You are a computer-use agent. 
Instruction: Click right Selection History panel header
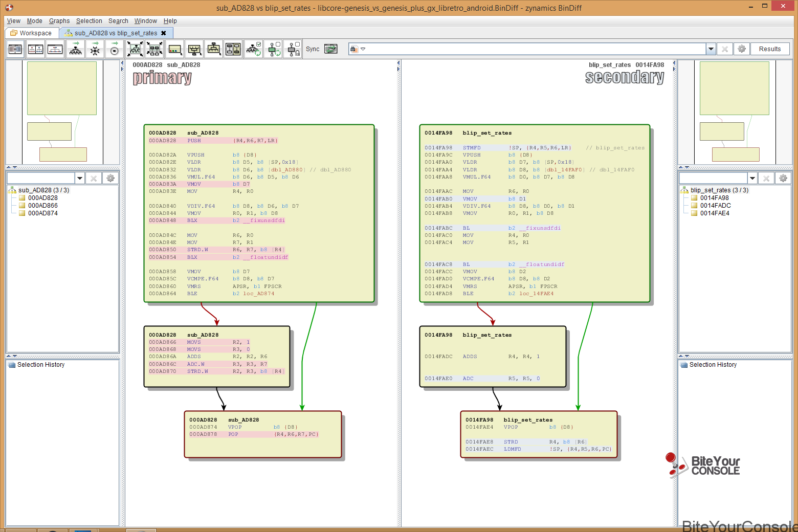click(713, 365)
